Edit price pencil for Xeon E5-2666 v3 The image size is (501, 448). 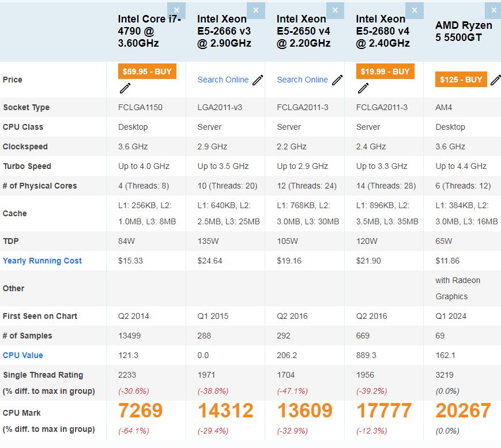(x=258, y=80)
